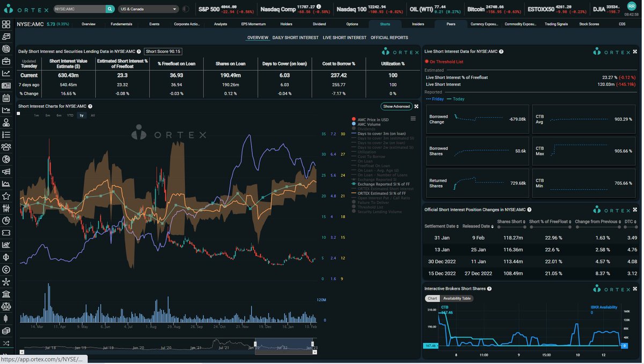Click the balance scales sidebar icon
The image size is (644, 364).
point(6,307)
